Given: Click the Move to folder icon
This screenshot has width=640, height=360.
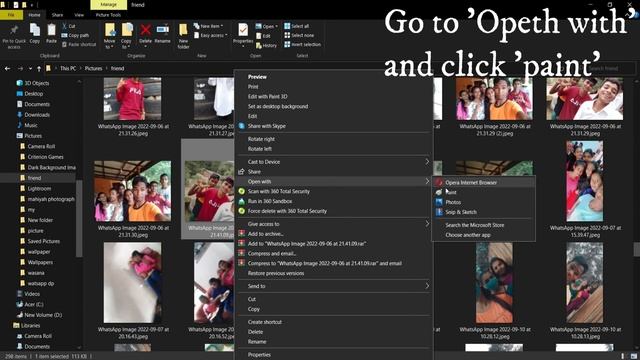Looking at the screenshot, I should [110, 30].
